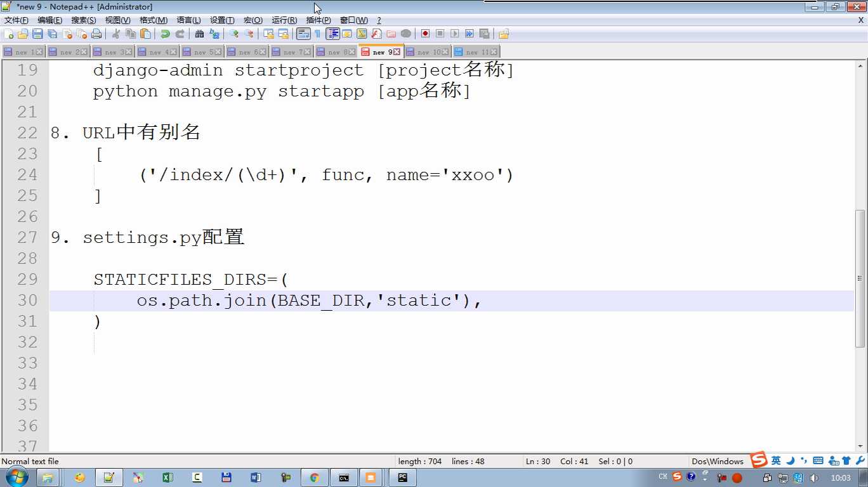Open Excel from the taskbar
The image size is (868, 487).
click(x=168, y=477)
